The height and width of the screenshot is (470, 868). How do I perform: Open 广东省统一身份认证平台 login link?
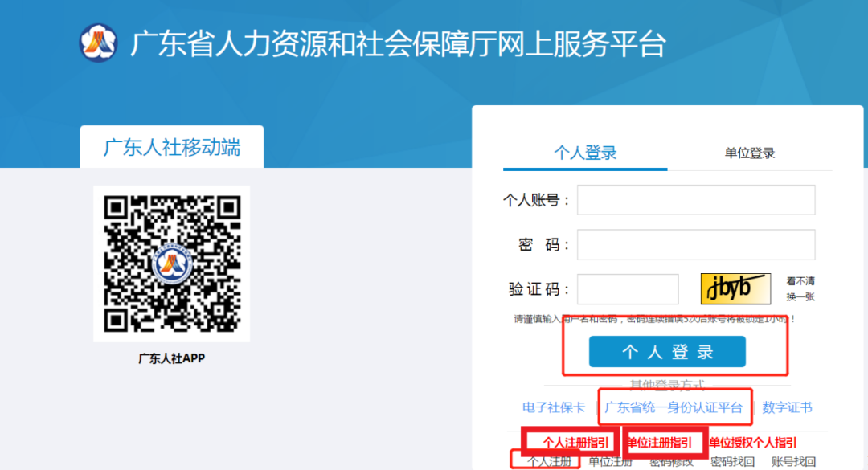[x=674, y=407]
